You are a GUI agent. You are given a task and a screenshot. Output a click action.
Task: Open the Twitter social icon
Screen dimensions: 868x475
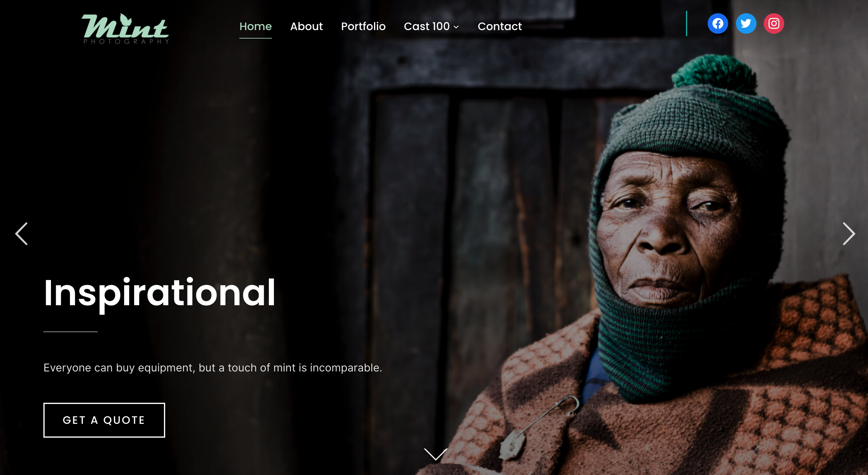pos(746,23)
